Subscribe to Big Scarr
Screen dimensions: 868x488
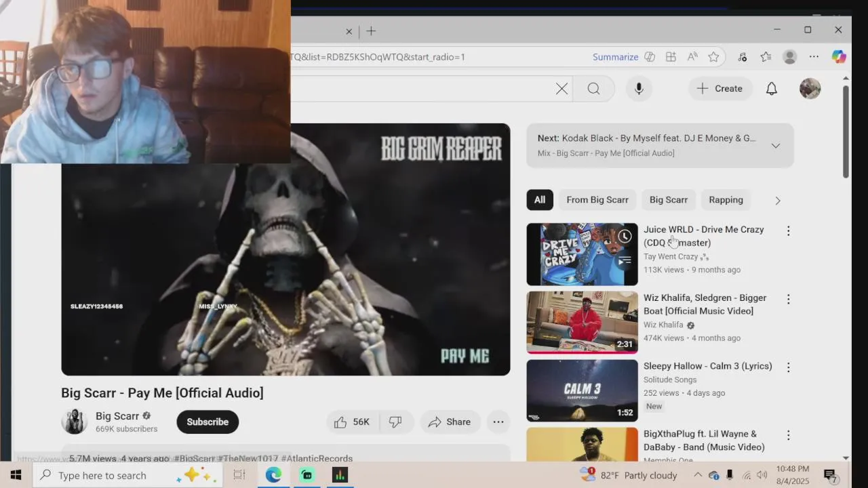208,422
